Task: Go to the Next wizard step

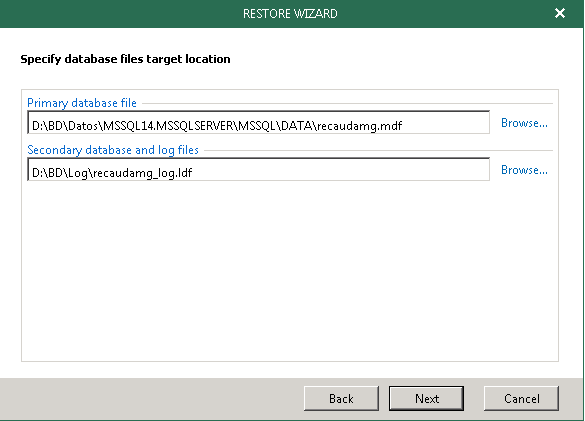Action: coord(426,399)
